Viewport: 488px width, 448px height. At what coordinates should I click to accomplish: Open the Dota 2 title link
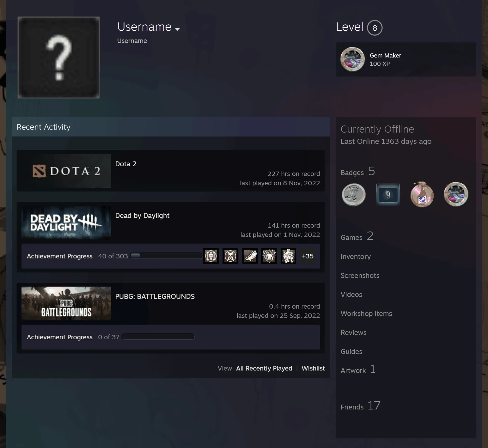point(126,164)
